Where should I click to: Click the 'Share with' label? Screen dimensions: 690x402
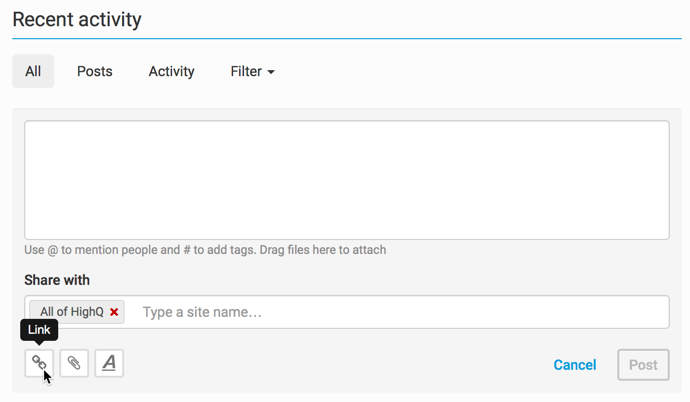coord(57,280)
